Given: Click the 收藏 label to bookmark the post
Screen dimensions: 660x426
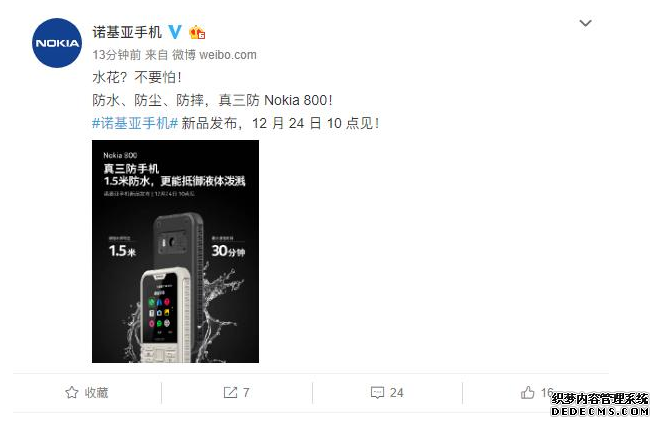Looking at the screenshot, I should click(x=96, y=393).
